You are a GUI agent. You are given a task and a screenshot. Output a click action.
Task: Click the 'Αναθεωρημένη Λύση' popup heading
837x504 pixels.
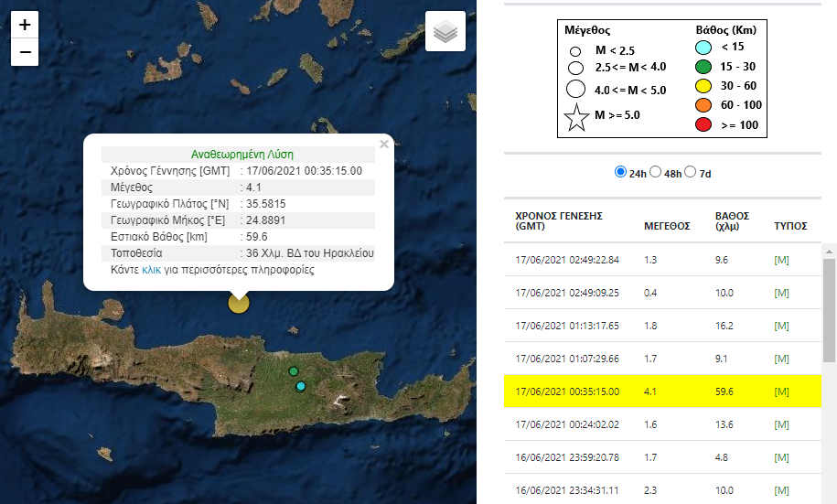click(242, 155)
